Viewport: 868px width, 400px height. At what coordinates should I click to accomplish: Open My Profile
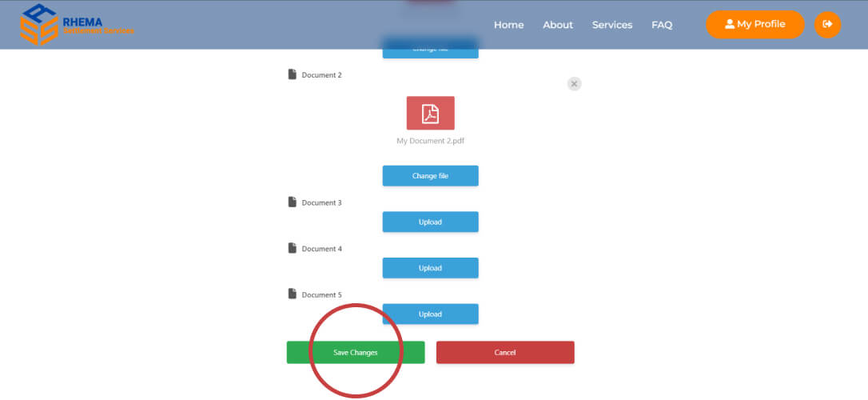pyautogui.click(x=755, y=25)
